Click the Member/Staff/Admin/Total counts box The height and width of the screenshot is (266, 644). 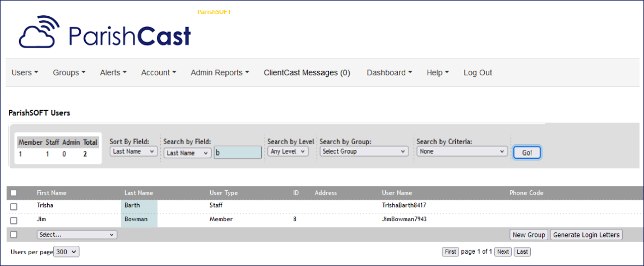click(x=58, y=148)
